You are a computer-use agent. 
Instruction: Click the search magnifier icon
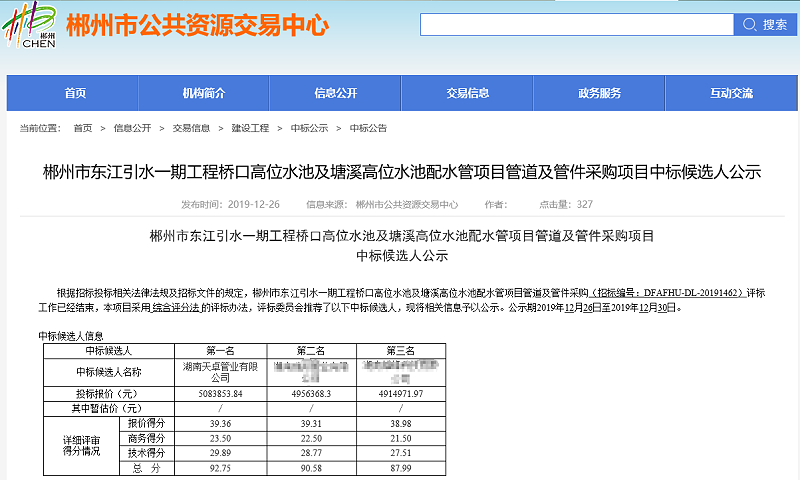click(x=749, y=24)
